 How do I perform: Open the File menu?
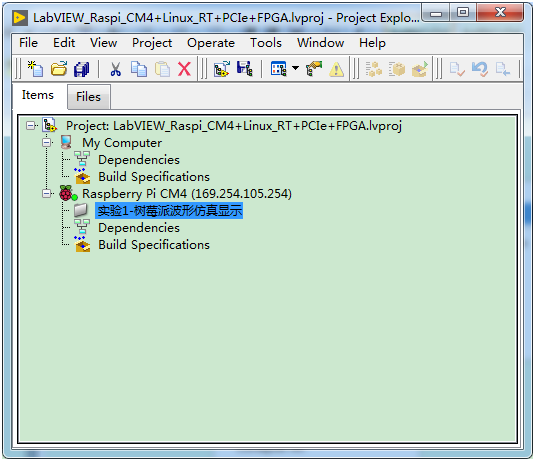click(28, 43)
